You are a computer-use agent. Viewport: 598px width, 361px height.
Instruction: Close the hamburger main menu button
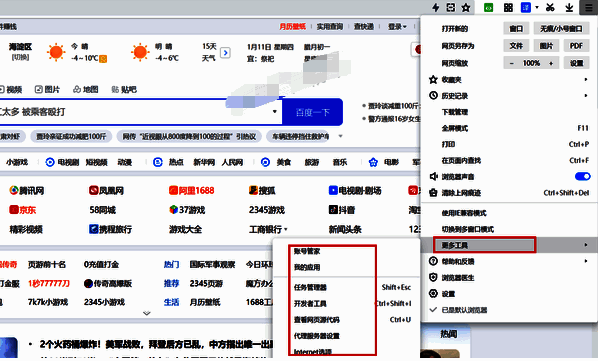(x=588, y=7)
